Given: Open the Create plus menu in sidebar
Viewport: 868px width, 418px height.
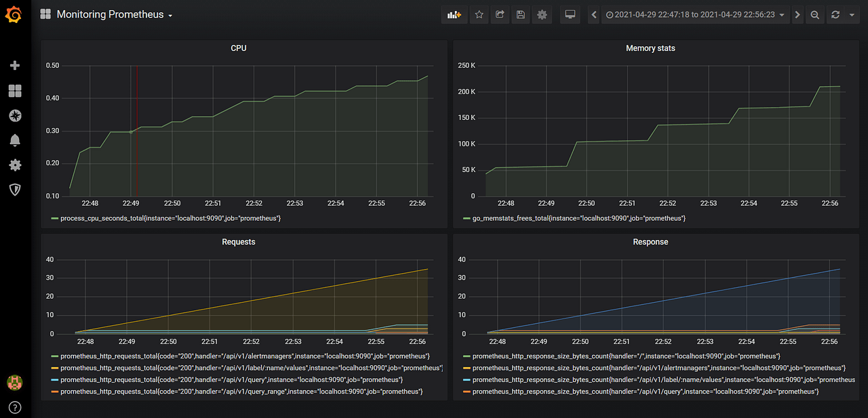Looking at the screenshot, I should point(15,66).
